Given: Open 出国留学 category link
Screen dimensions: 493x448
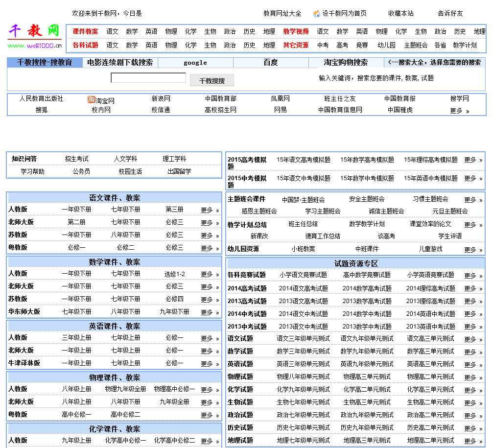Looking at the screenshot, I should point(179,171).
